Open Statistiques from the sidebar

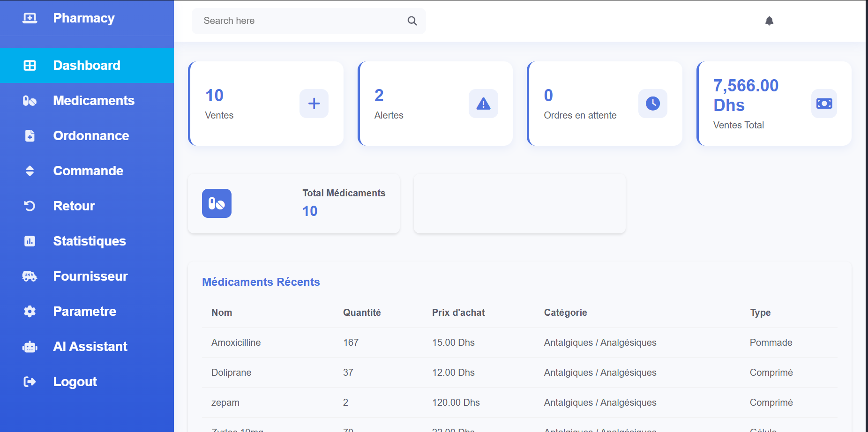pos(90,241)
